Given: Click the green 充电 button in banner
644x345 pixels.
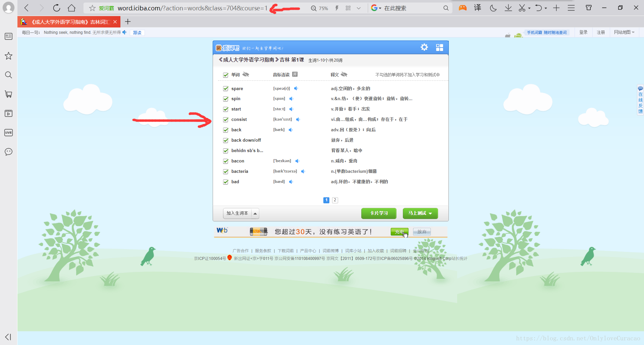Looking at the screenshot, I should click(x=399, y=232).
